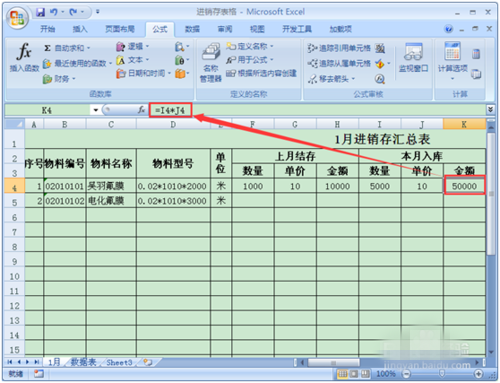Click the Define Name button
Image resolution: width=500 pixels, height=383 pixels.
250,46
